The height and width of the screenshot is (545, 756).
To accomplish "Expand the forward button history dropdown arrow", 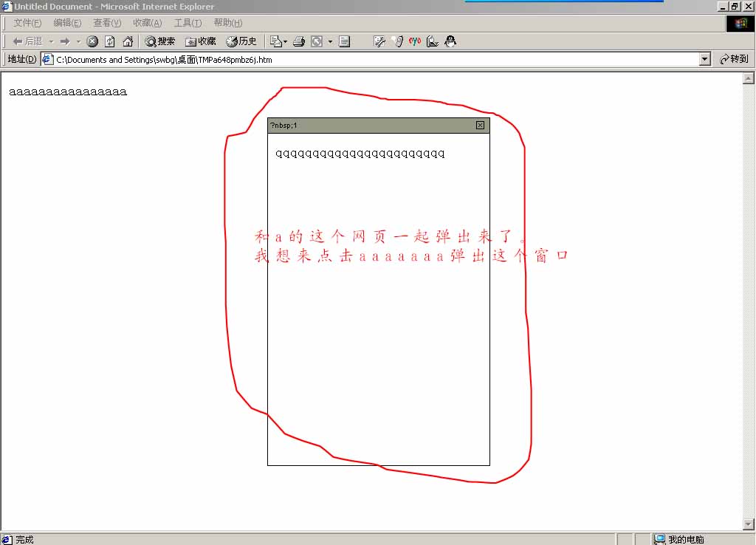I will tap(78, 41).
